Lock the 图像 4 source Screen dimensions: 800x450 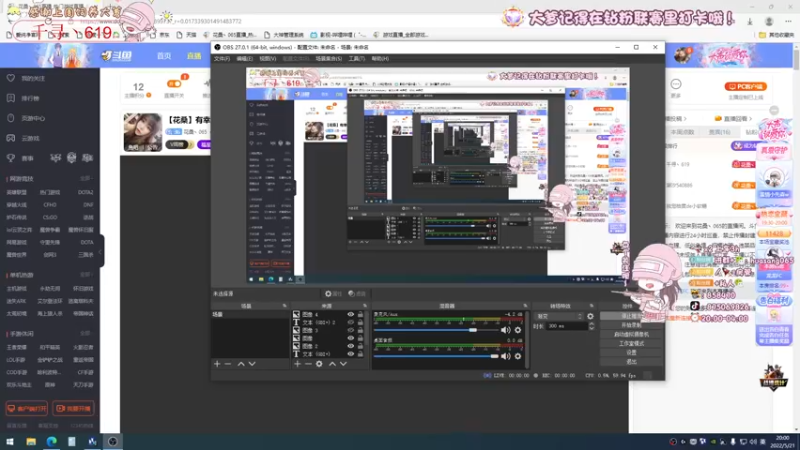click(360, 315)
